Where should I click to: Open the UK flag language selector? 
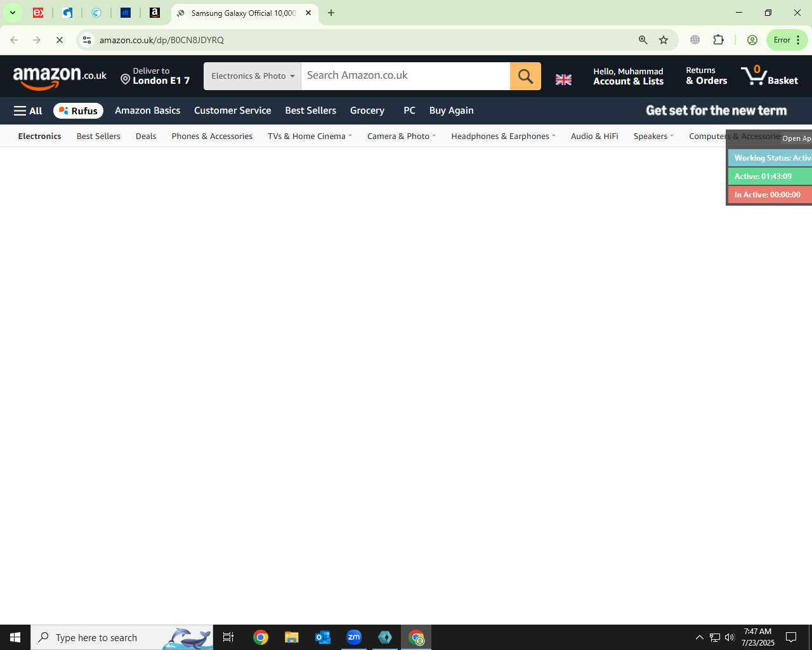coord(563,79)
